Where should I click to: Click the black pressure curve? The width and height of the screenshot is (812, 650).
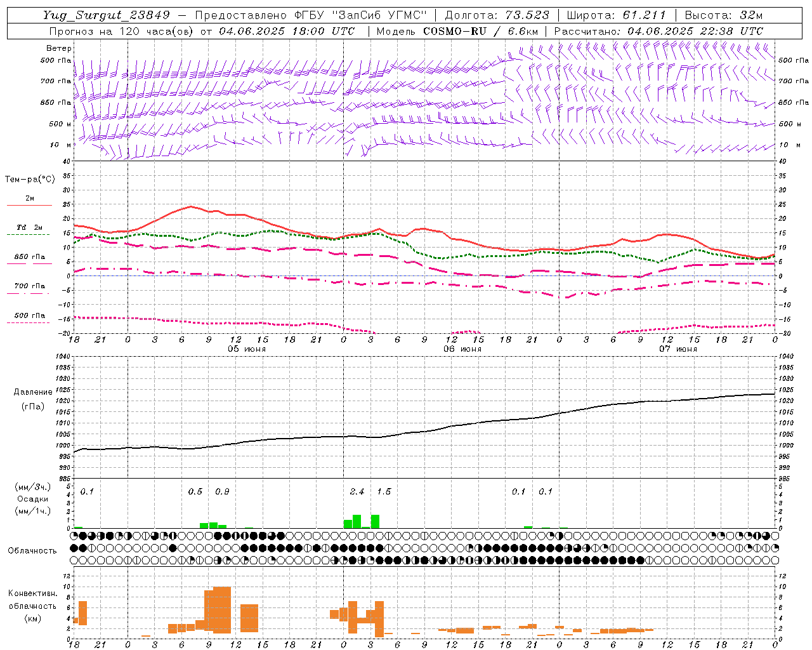424,432
